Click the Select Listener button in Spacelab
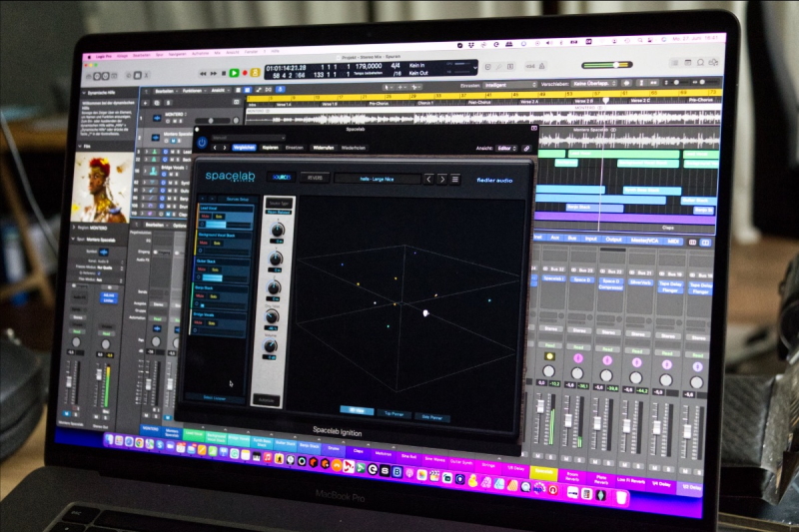The width and height of the screenshot is (799, 532). [x=215, y=398]
